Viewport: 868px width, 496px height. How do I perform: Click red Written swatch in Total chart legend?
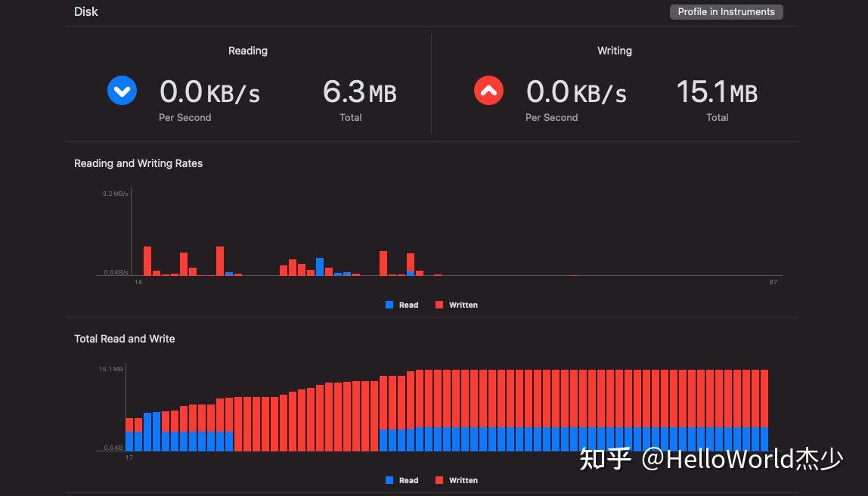tap(439, 481)
